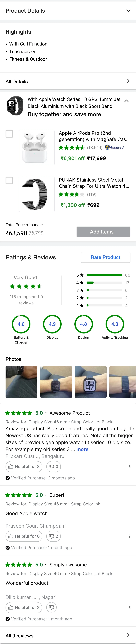Check the PUNAK Metal Chain Strap checkbox
The width and height of the screenshot is (136, 644).
tap(9, 180)
